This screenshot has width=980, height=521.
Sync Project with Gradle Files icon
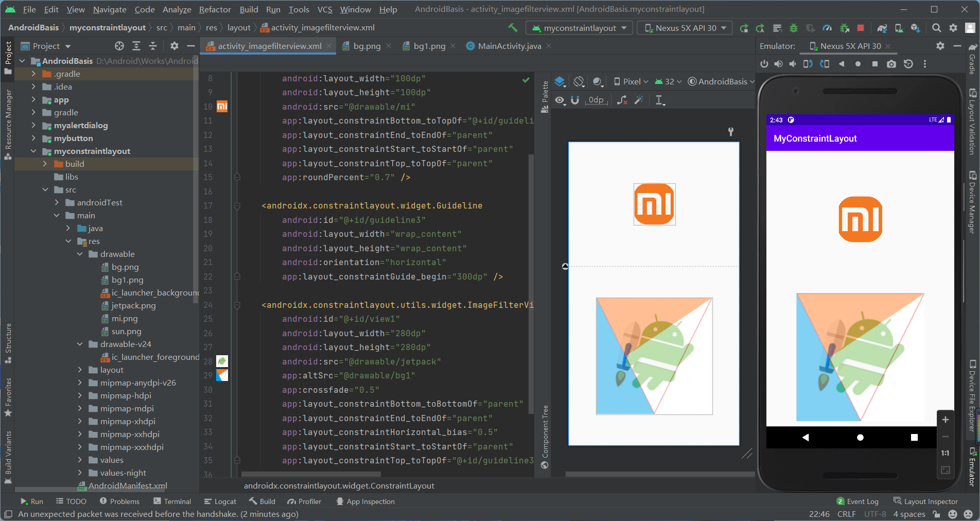click(882, 28)
